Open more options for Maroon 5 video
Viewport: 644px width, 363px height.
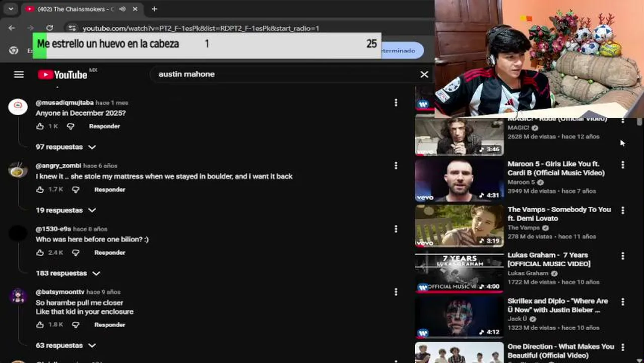623,165
